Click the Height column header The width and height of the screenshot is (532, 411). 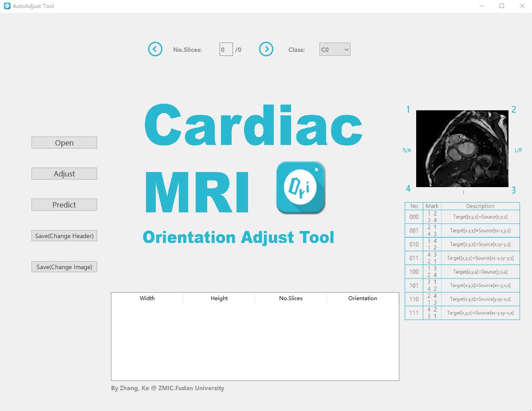pyautogui.click(x=218, y=298)
